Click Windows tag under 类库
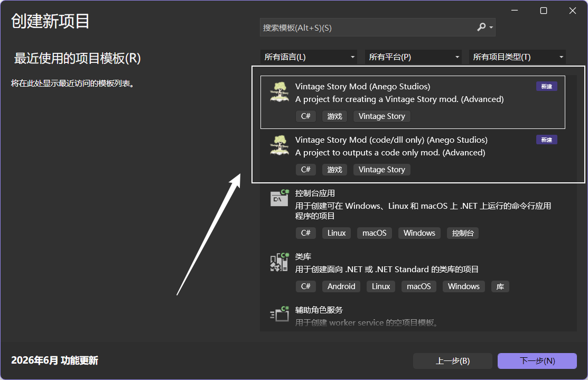This screenshot has width=588, height=380. pos(463,286)
